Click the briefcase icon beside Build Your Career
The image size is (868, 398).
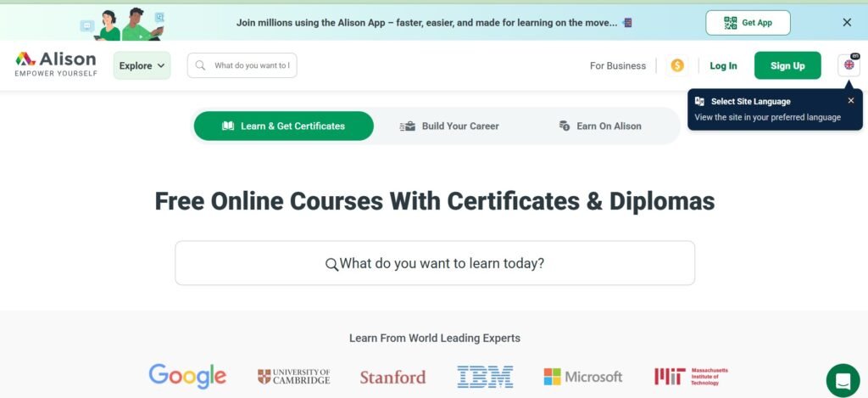click(x=408, y=126)
